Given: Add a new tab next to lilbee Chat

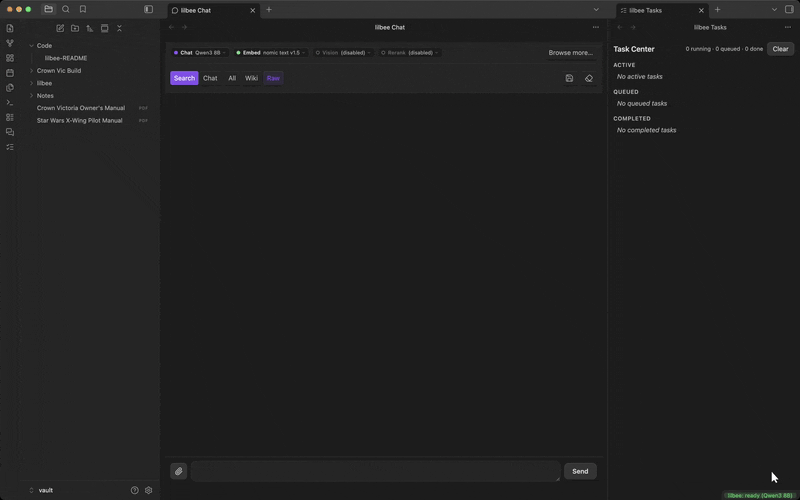Looking at the screenshot, I should 269,9.
